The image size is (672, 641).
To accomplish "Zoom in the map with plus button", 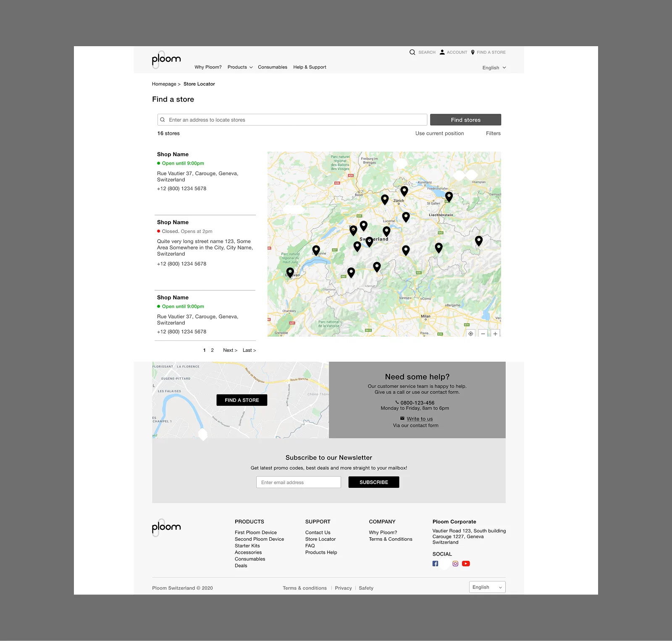I will (495, 334).
